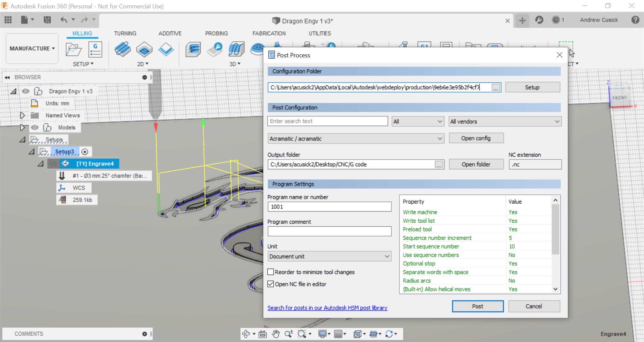Image resolution: width=644 pixels, height=342 pixels.
Task: Uncheck Open NC file in editor
Action: tap(271, 284)
